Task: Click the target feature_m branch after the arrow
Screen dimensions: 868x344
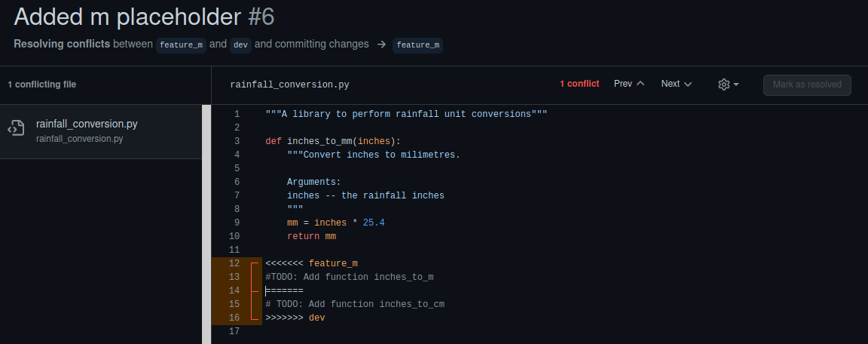Action: [x=417, y=45]
